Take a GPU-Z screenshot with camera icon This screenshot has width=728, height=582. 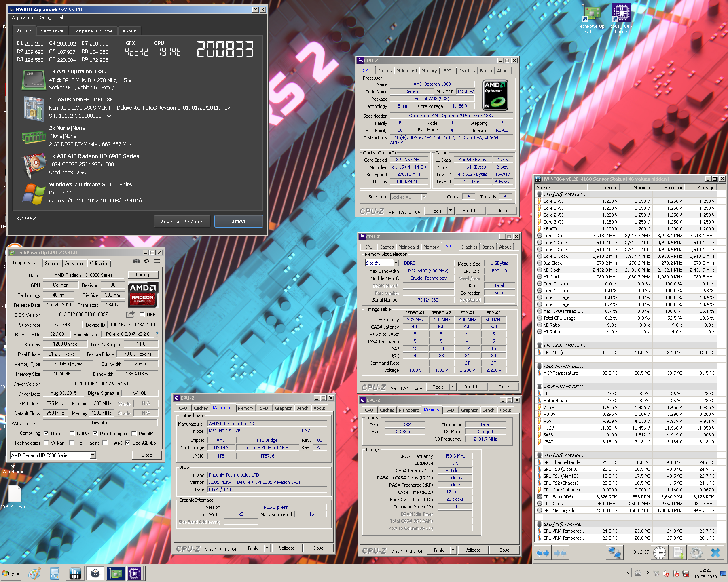(x=136, y=261)
